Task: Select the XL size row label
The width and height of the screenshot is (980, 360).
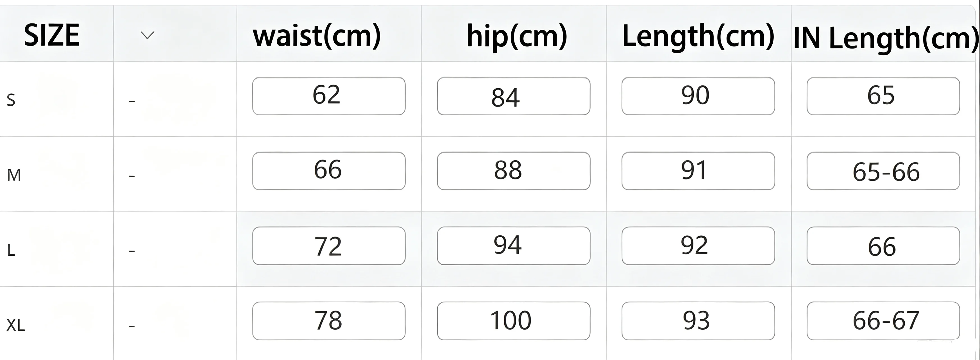Action: 16,325
